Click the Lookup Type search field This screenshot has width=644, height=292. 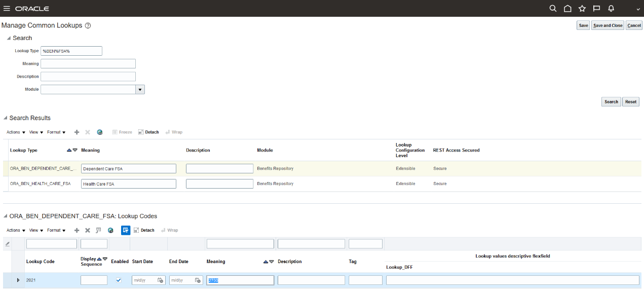pos(71,51)
